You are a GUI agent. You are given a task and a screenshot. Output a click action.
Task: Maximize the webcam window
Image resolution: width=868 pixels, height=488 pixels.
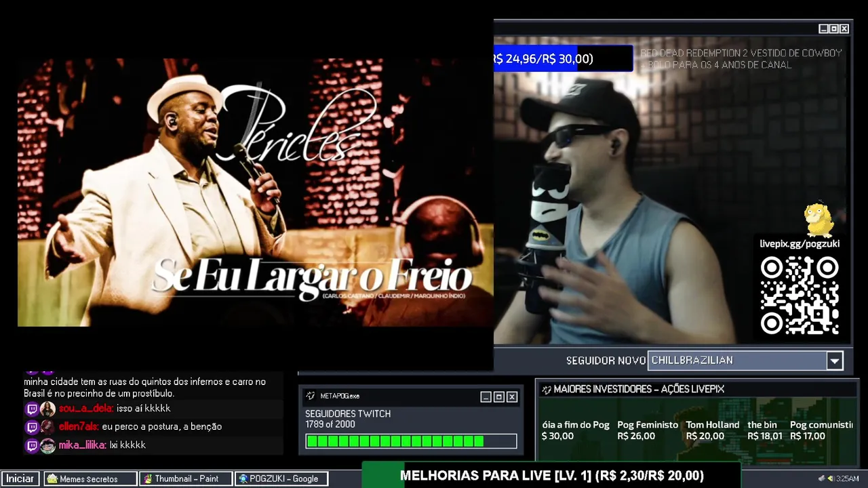[x=833, y=28]
